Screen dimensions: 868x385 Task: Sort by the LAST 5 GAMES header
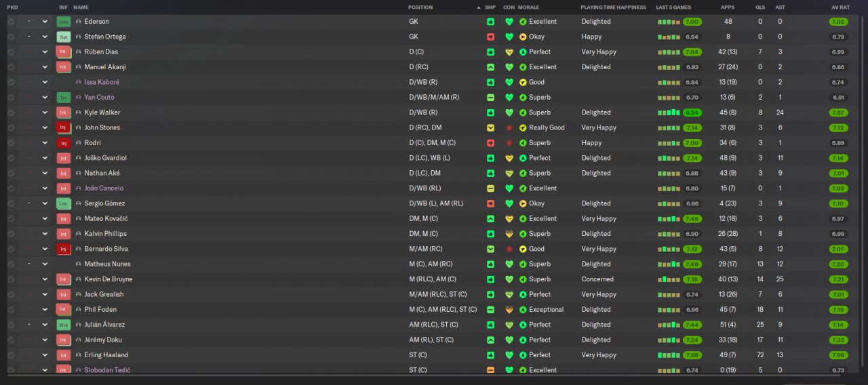[673, 7]
